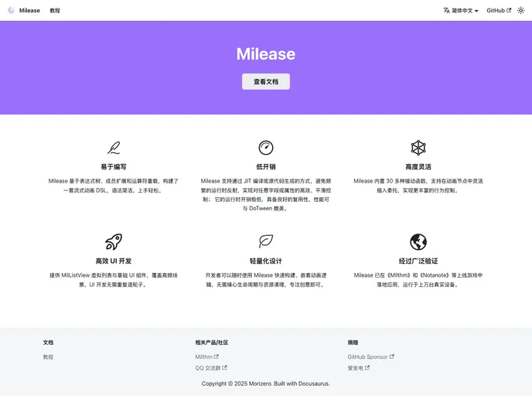Click the 易于编写 heading

(x=114, y=166)
